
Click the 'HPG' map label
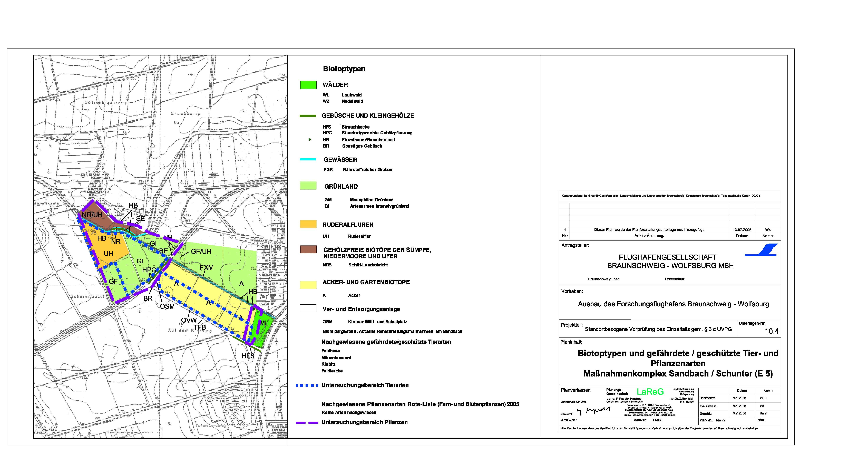pos(149,270)
